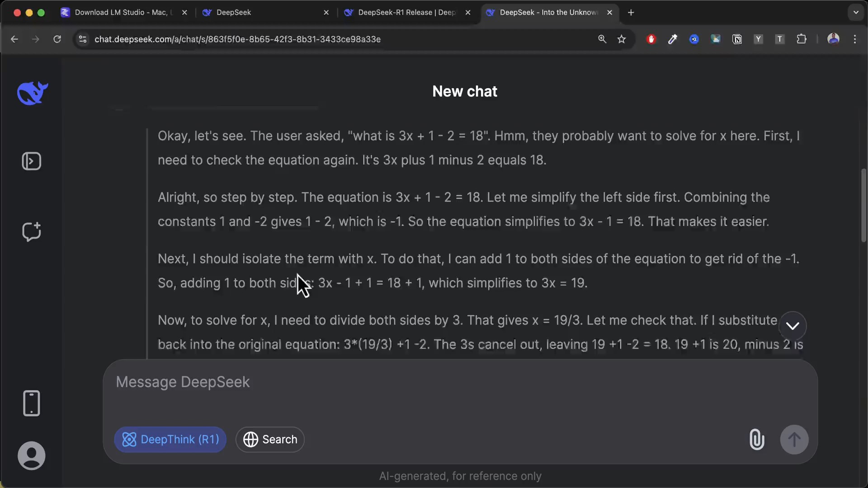Send message with the up arrow button
The height and width of the screenshot is (488, 868).
coord(794,439)
